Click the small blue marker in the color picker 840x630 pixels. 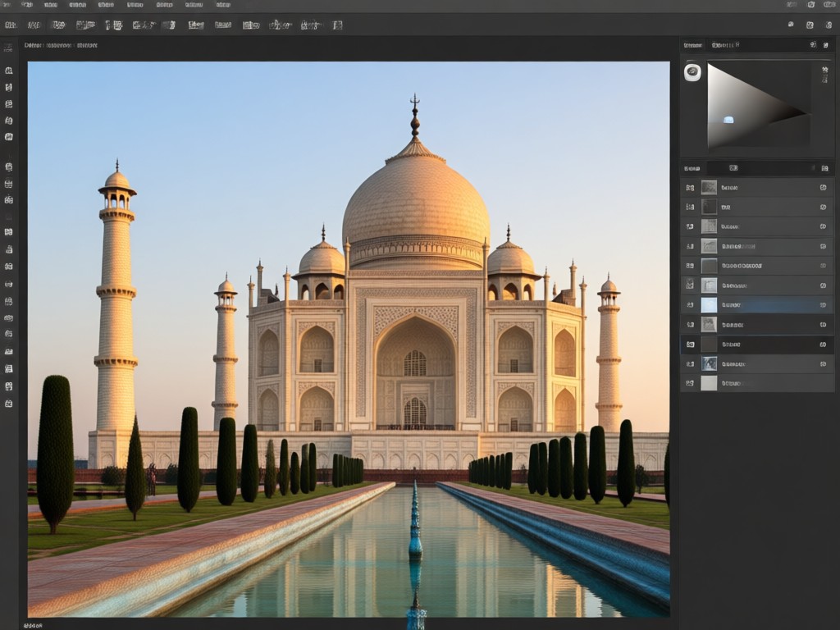[x=728, y=120]
